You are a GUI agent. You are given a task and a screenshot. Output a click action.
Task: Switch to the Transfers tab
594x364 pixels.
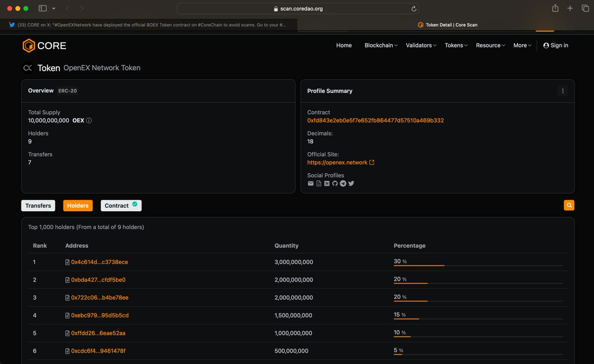(x=38, y=205)
